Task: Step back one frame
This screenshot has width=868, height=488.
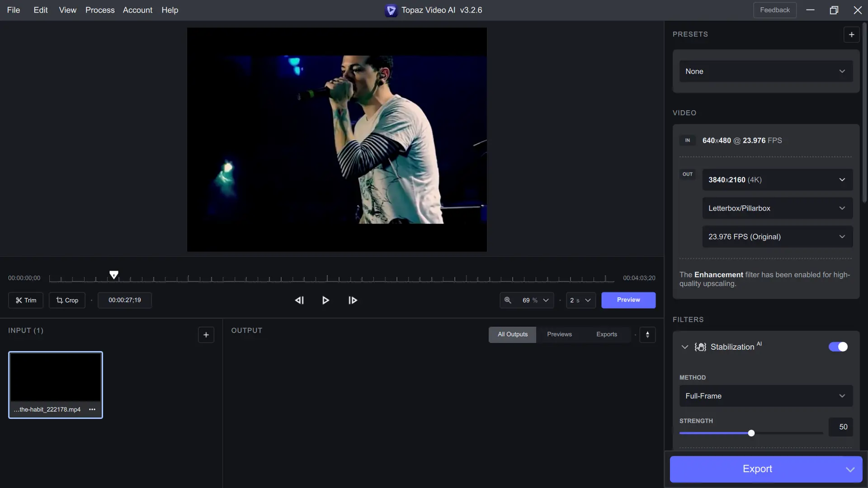Action: click(299, 300)
